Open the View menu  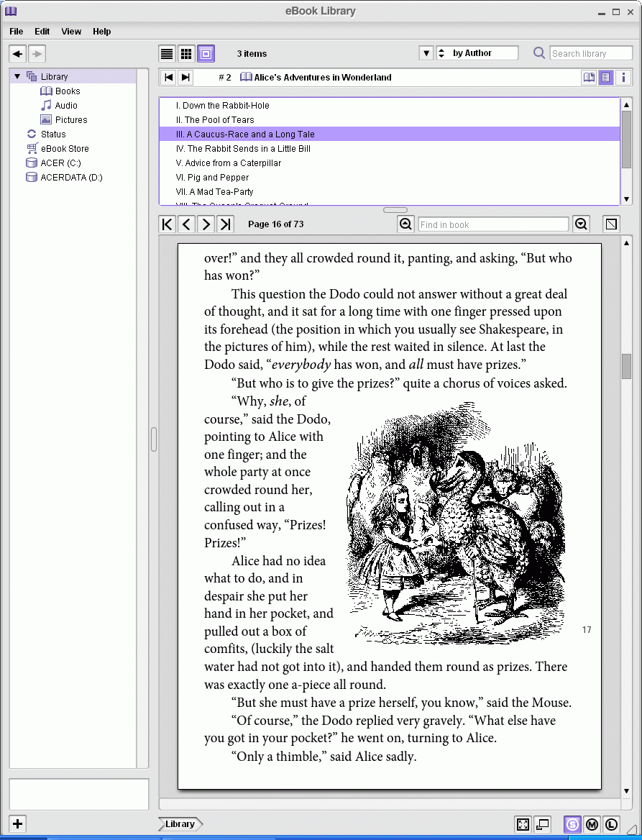[71, 32]
